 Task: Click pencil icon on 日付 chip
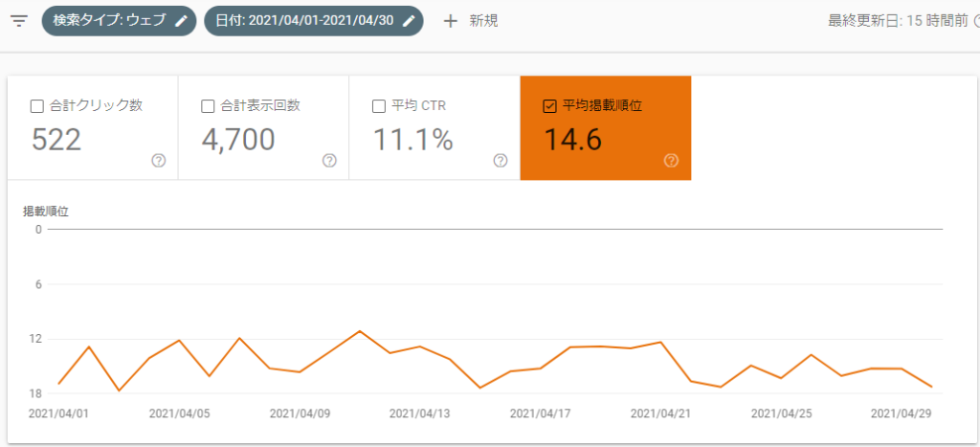pos(409,21)
